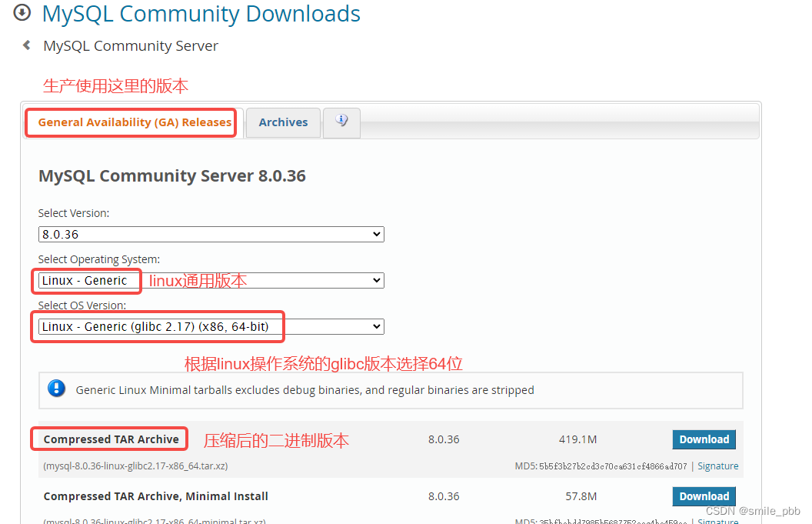
Task: Click the Select Operating System: label
Action: (99, 259)
